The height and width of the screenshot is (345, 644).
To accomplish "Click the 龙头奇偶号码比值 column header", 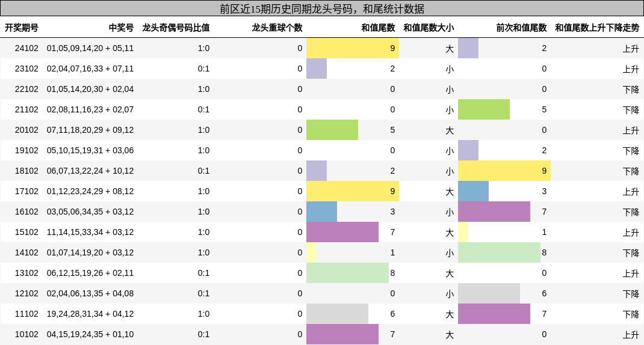I will (176, 28).
